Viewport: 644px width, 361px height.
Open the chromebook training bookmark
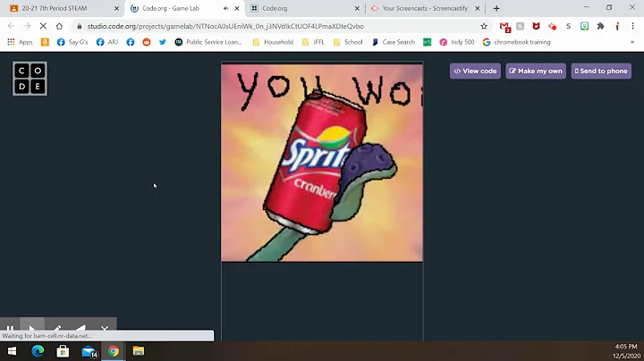[x=517, y=42]
